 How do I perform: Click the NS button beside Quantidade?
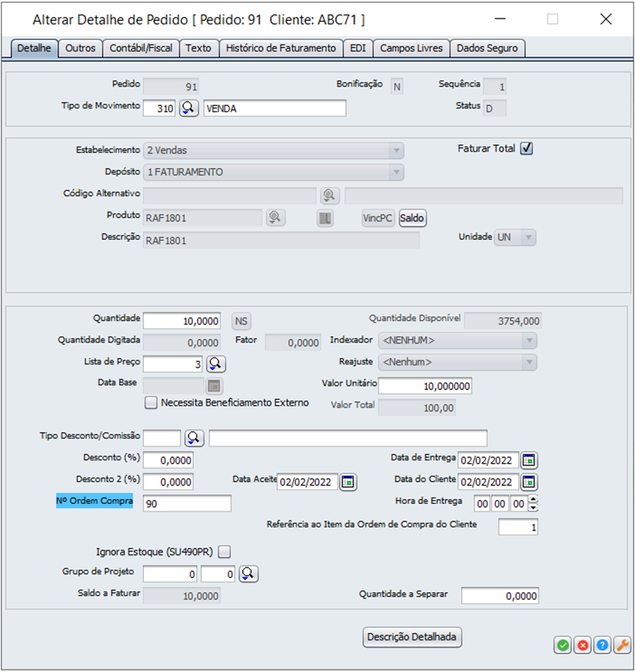tap(242, 321)
